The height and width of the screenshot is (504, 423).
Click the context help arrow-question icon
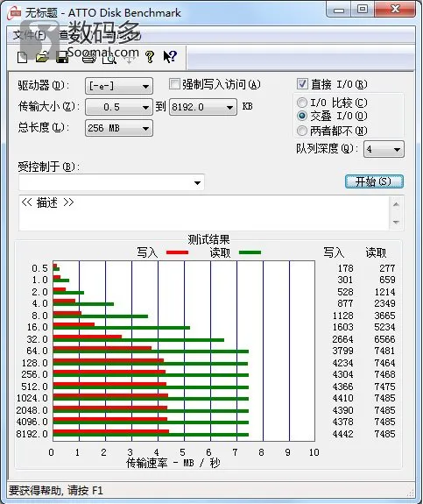pos(170,57)
